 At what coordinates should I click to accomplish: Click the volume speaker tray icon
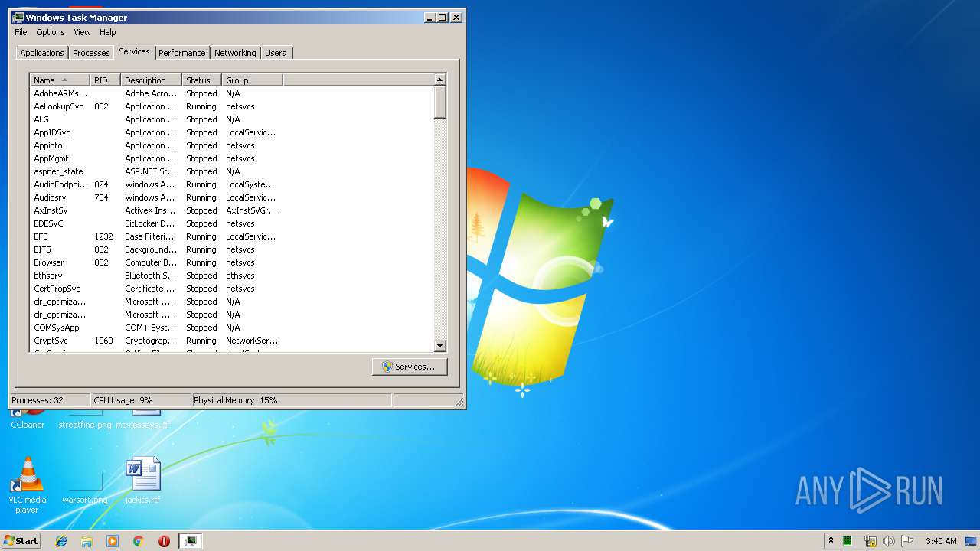(x=888, y=541)
